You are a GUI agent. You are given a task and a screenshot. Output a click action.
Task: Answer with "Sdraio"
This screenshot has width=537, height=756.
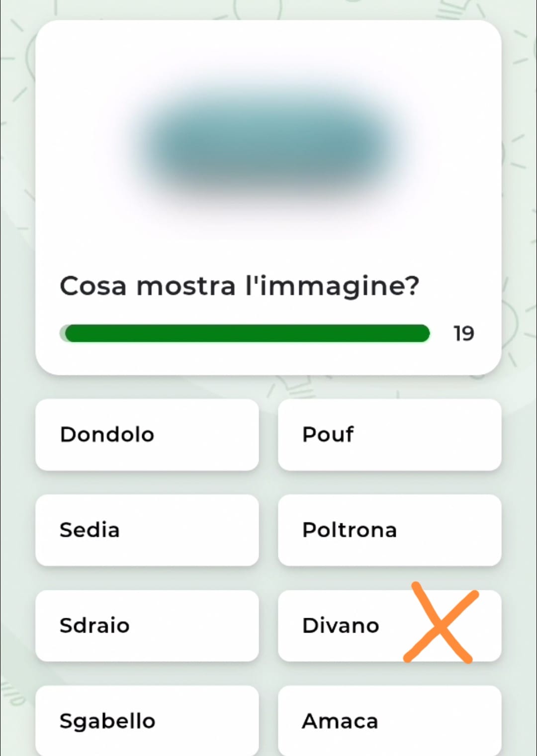click(x=147, y=626)
